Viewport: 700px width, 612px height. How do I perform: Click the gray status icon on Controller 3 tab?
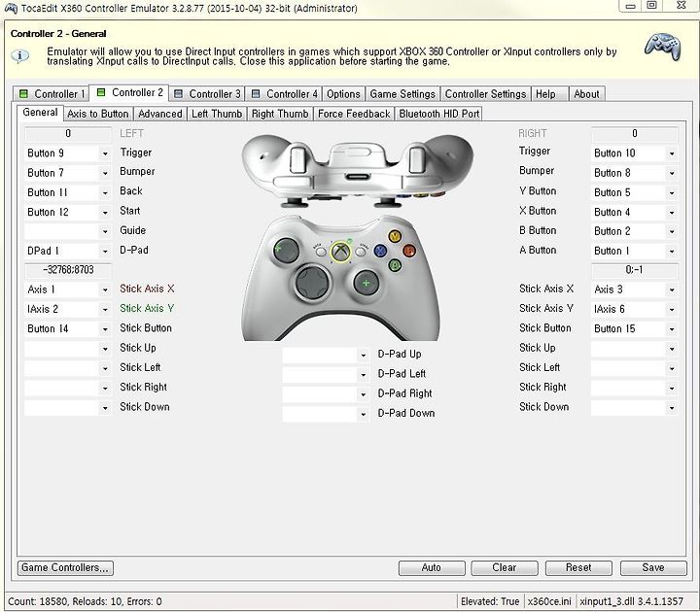click(x=179, y=93)
